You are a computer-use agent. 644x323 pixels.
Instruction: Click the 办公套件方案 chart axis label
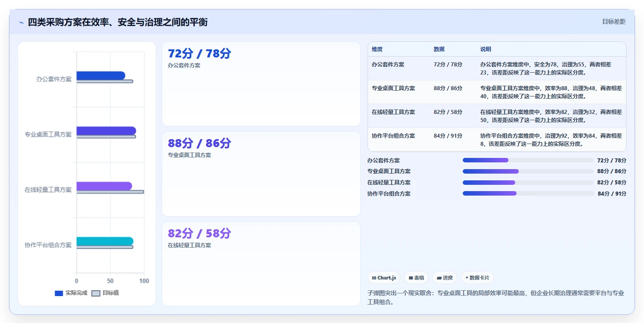tap(54, 79)
